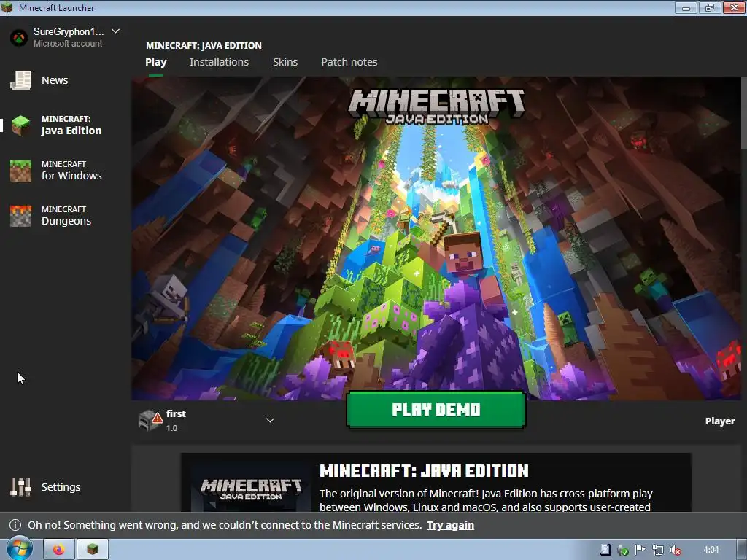Image resolution: width=747 pixels, height=560 pixels.
Task: Open the Settings sliders icon
Action: (21, 487)
